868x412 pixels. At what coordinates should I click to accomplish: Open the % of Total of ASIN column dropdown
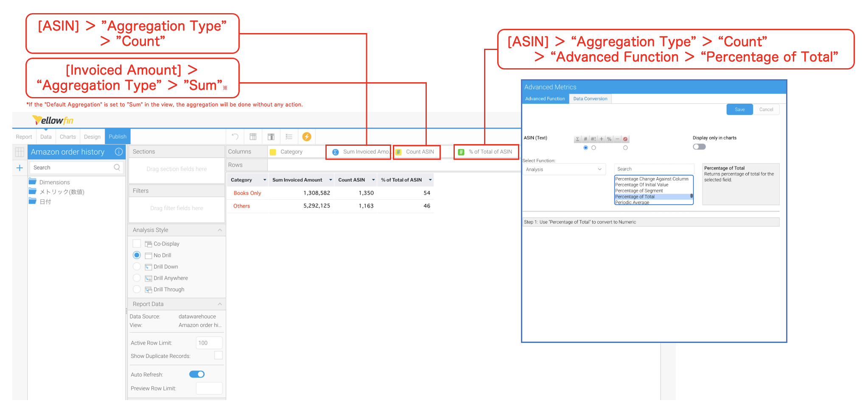[430, 180]
